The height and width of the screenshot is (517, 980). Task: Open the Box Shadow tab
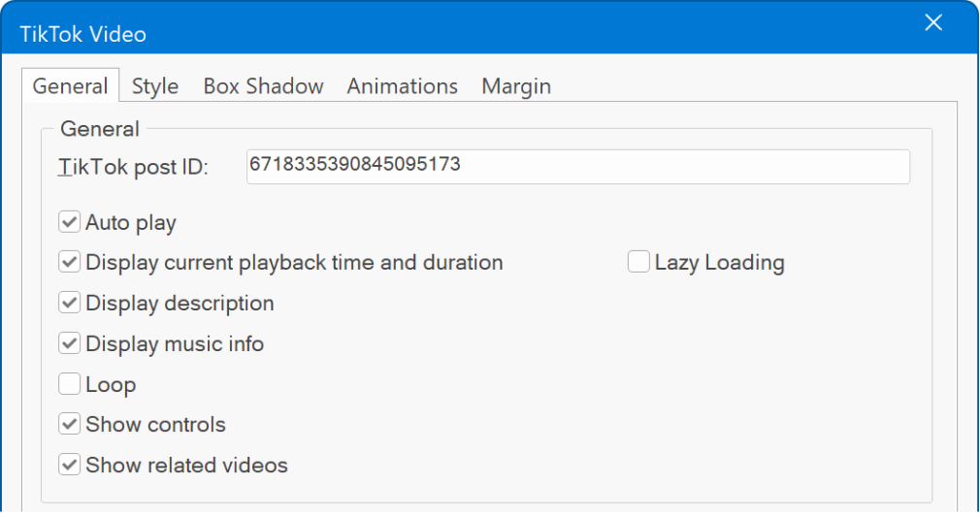pos(263,85)
